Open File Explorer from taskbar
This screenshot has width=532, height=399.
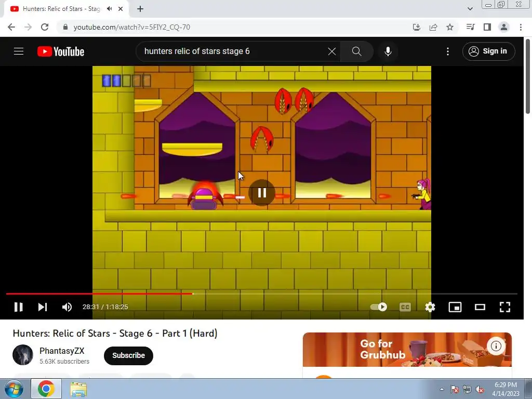pyautogui.click(x=78, y=389)
